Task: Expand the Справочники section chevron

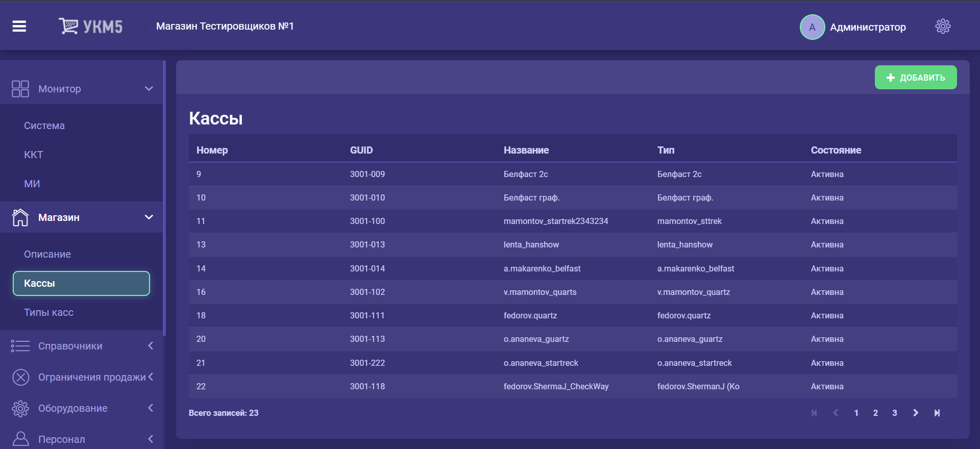Action: pos(151,346)
